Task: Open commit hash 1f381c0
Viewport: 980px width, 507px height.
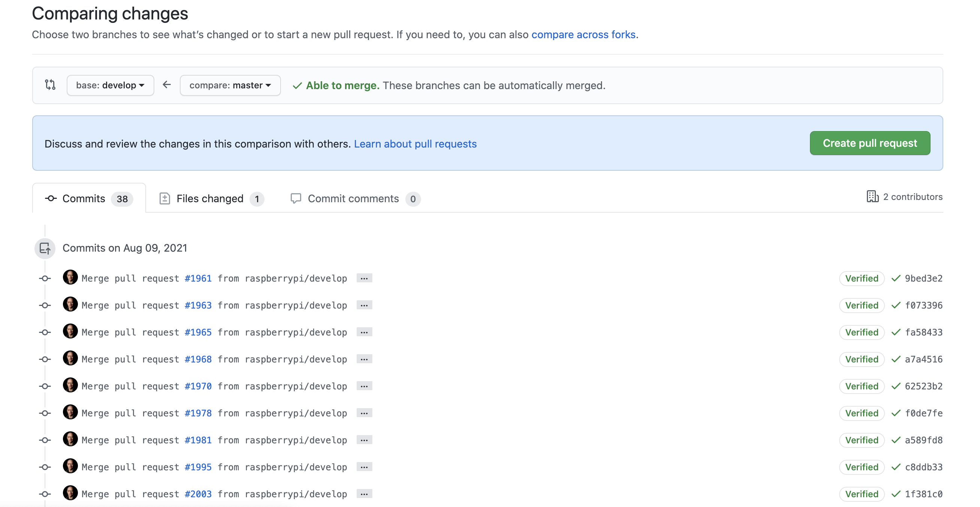Action: point(923,494)
